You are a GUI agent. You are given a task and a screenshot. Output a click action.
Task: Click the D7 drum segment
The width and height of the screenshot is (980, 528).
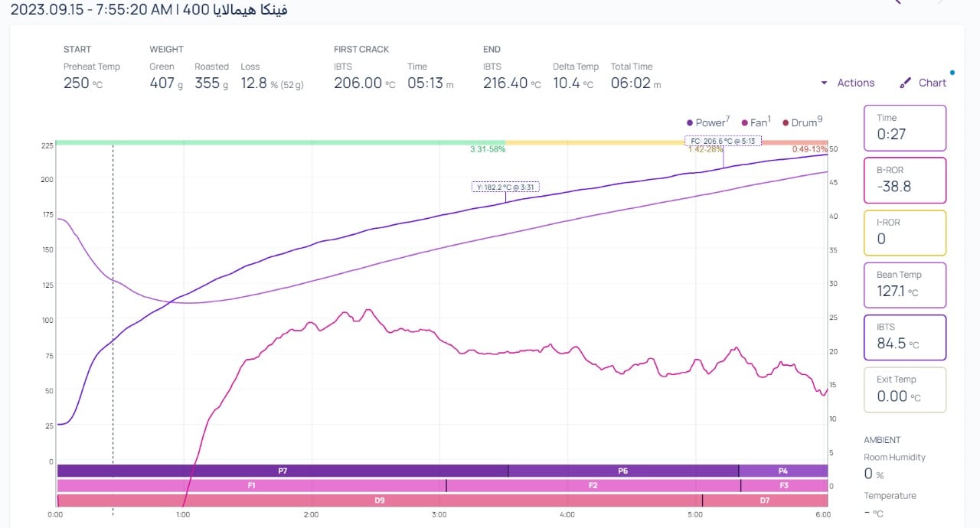click(x=764, y=500)
